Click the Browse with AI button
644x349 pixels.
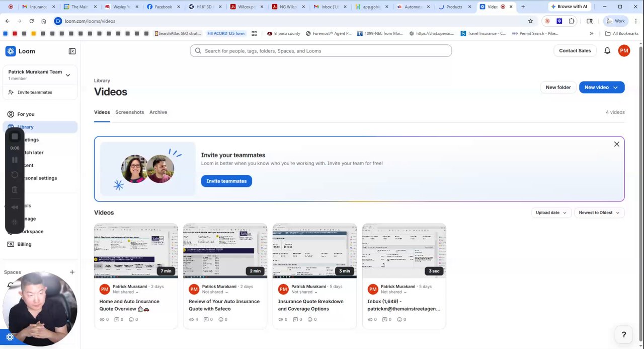pyautogui.click(x=569, y=7)
